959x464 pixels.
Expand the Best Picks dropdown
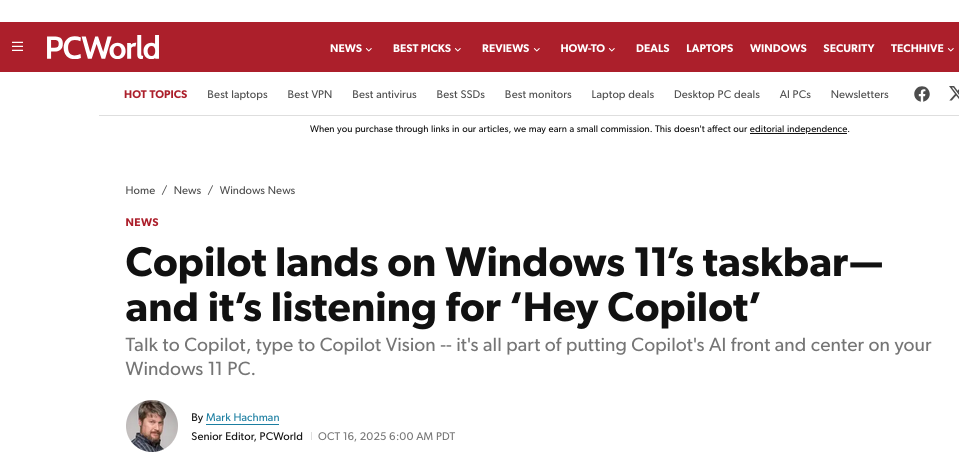[427, 48]
